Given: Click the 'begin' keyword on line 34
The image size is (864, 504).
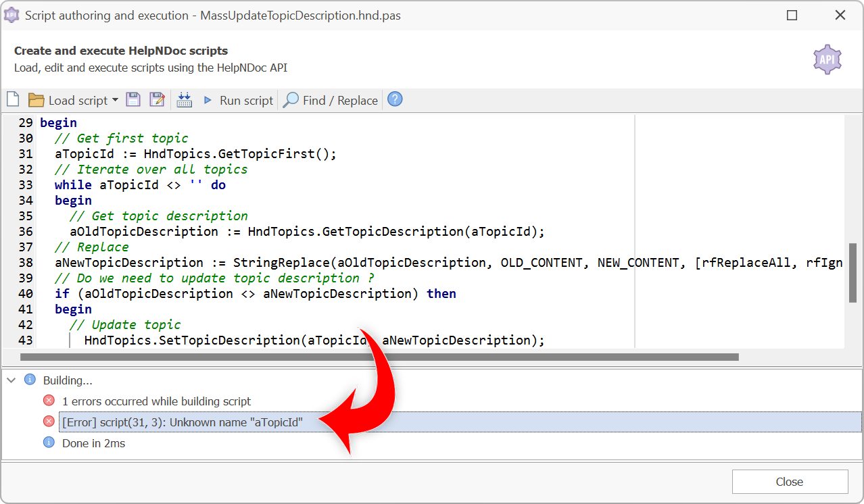Looking at the screenshot, I should (x=73, y=200).
